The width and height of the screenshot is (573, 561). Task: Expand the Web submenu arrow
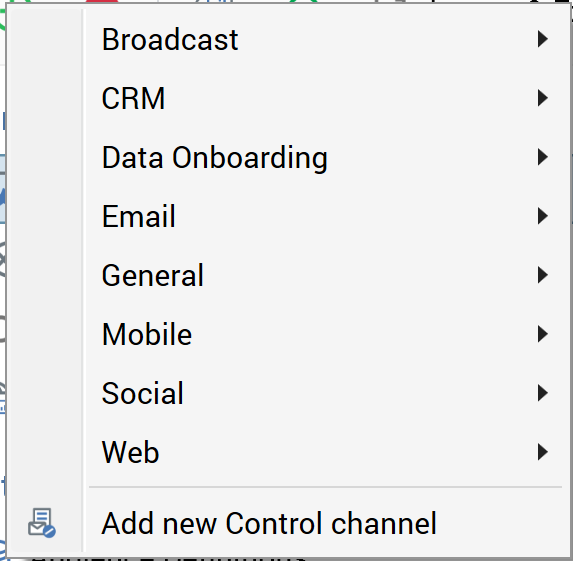[543, 452]
